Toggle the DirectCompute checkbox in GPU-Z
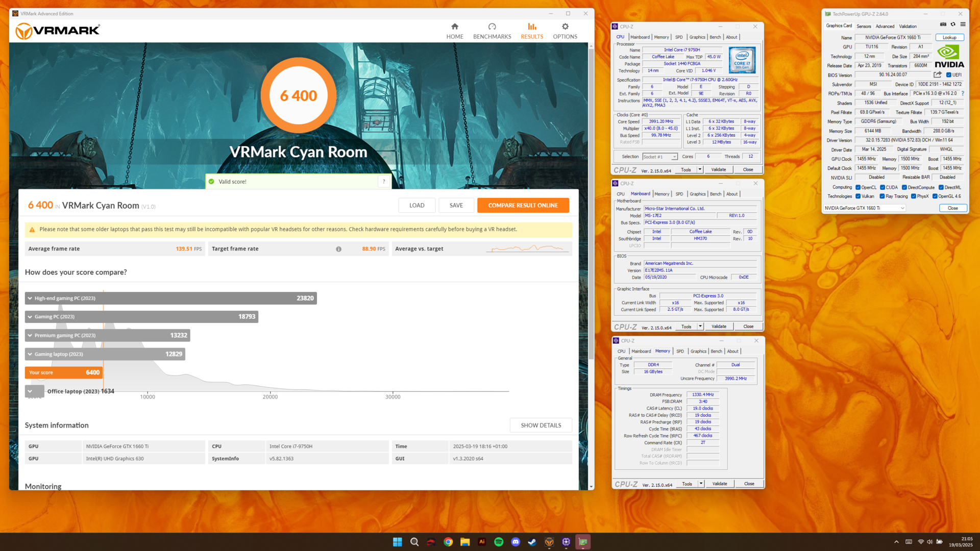 point(904,187)
